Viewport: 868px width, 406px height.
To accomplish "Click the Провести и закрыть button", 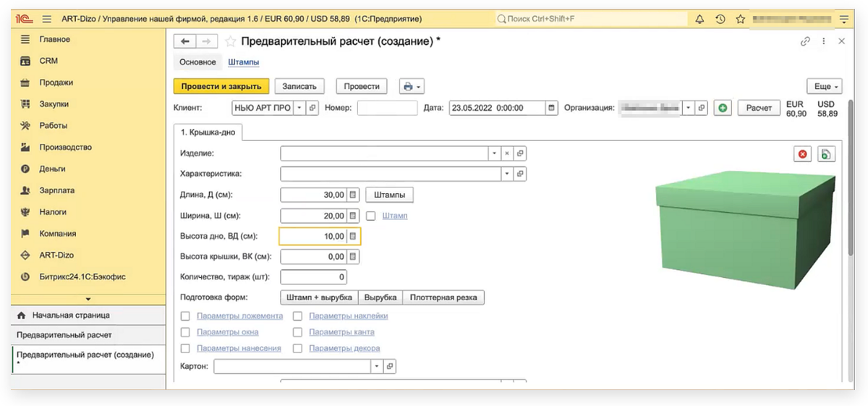I will (221, 86).
